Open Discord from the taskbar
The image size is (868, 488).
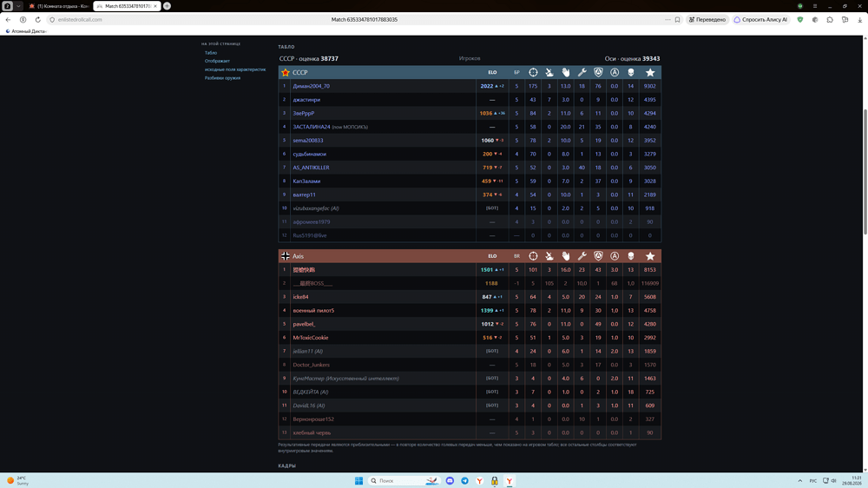click(x=450, y=481)
